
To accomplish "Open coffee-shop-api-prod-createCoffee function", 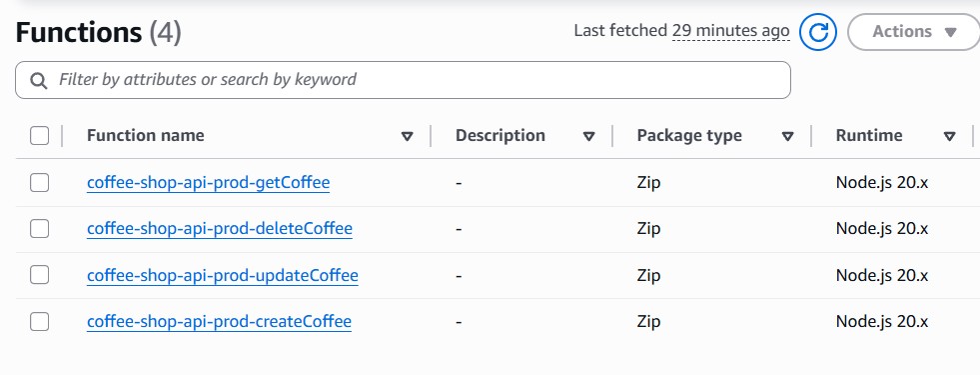I will 219,321.
